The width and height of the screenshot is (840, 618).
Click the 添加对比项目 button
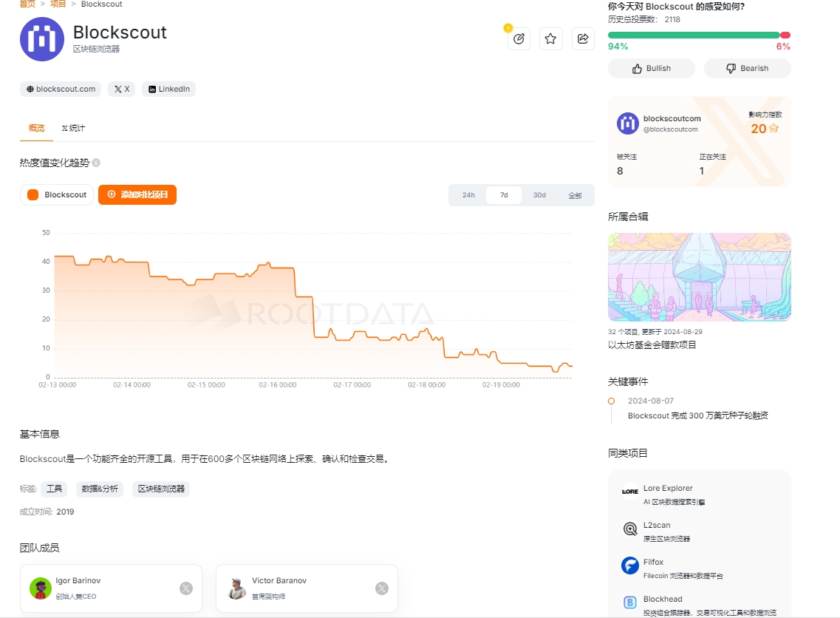click(x=137, y=194)
